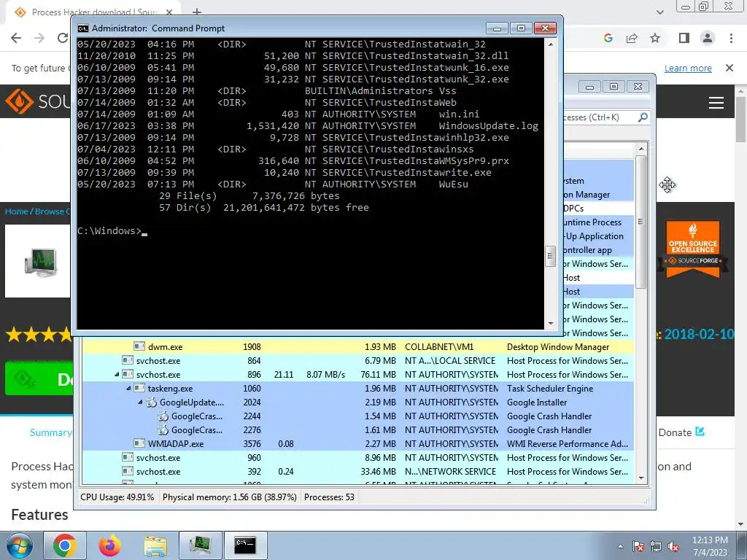
Task: Click Command Prompt scrollbar thumb
Action: [x=550, y=256]
